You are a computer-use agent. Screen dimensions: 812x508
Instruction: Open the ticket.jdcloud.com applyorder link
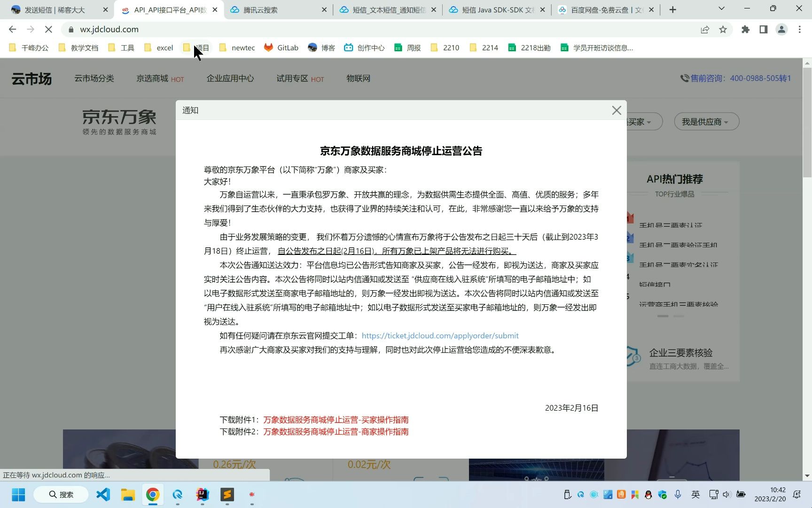(440, 336)
